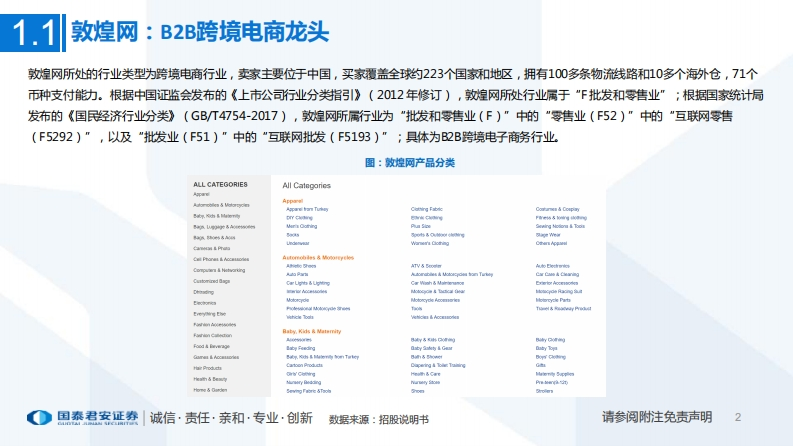The height and width of the screenshot is (446, 793).
Task: Open ATV & Scooter subcategory
Action: click(426, 265)
